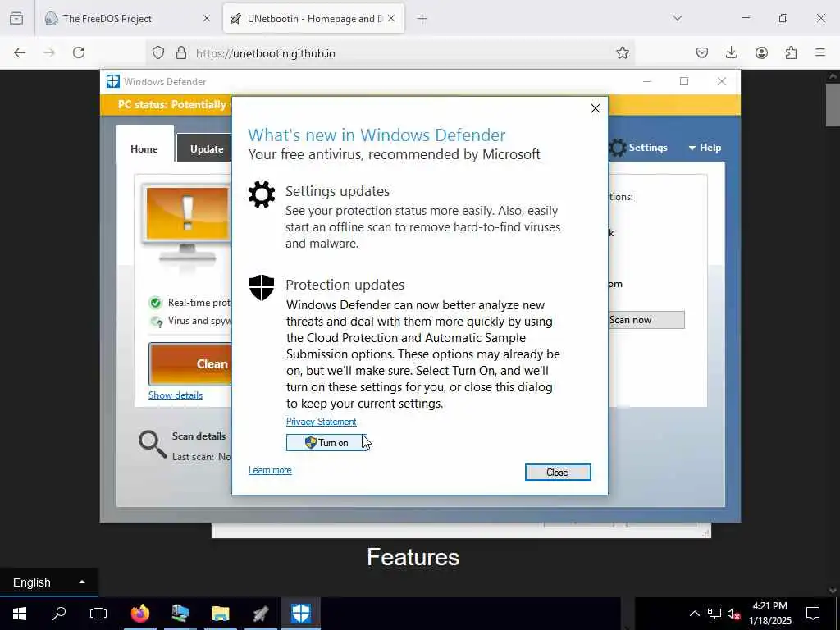Click the Virus and spyware status icon

[156, 322]
